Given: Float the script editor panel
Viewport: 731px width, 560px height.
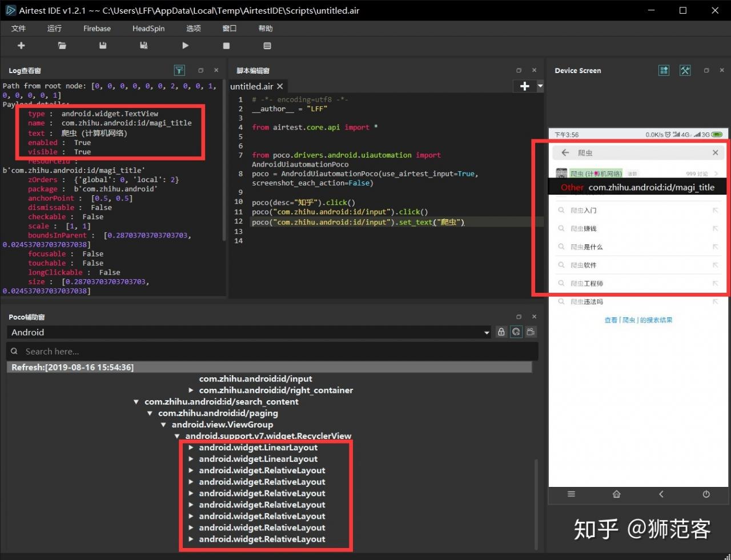Looking at the screenshot, I should tap(519, 70).
